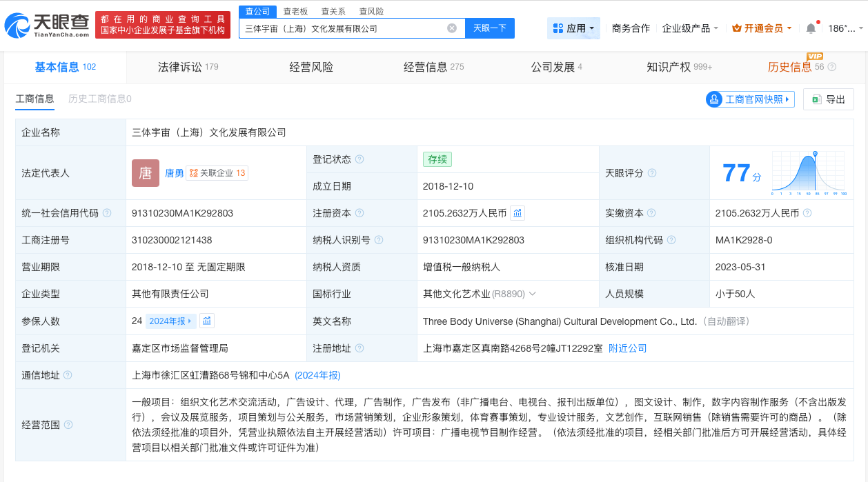Switch to the 查老板 search tab
The image size is (868, 482).
(x=295, y=12)
